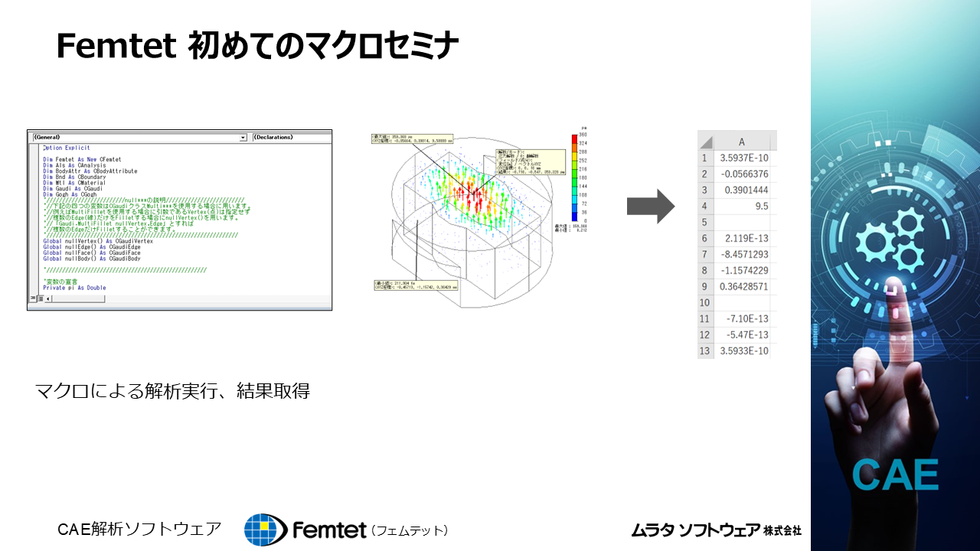Click the caption "マクロによる解析実行、結果取得"
Image resolution: width=980 pixels, height=551 pixels.
pyautogui.click(x=173, y=391)
